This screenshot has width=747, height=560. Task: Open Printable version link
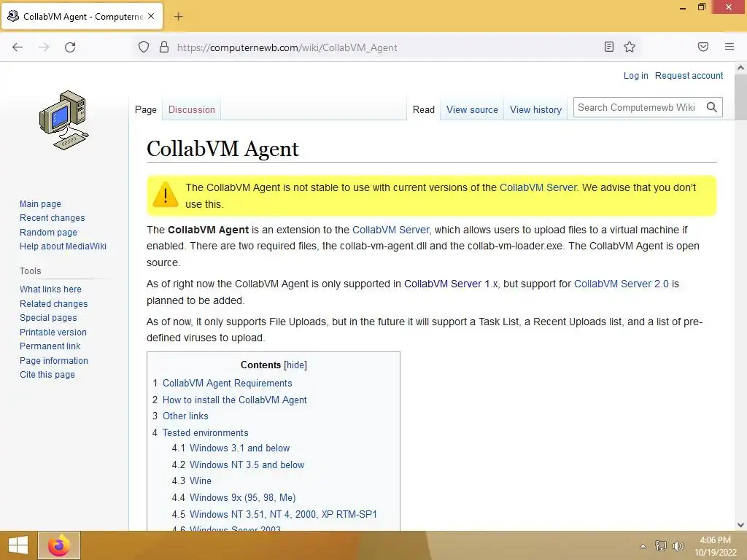click(x=53, y=332)
